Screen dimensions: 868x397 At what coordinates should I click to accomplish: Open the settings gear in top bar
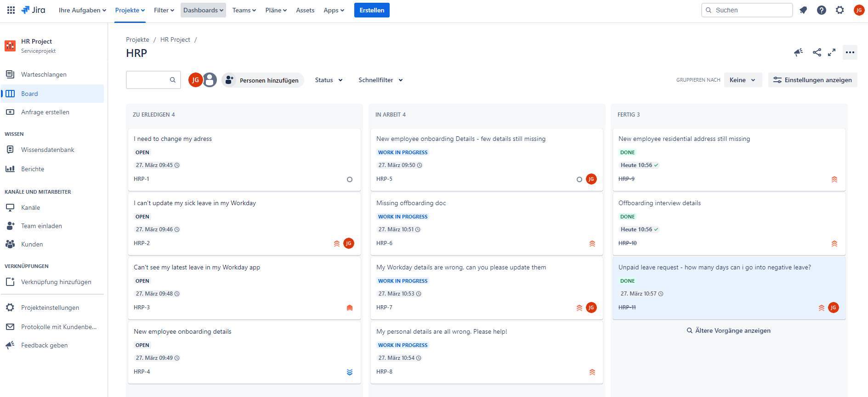pos(840,10)
